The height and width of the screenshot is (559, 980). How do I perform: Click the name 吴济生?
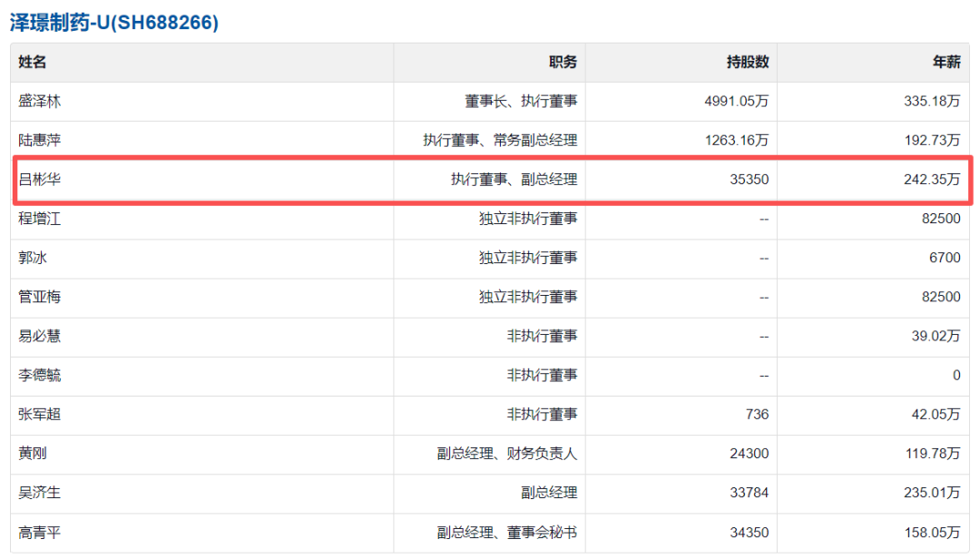point(40,493)
